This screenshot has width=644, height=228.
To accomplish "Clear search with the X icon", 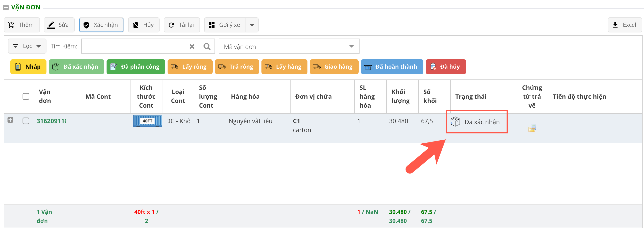I will [x=192, y=46].
